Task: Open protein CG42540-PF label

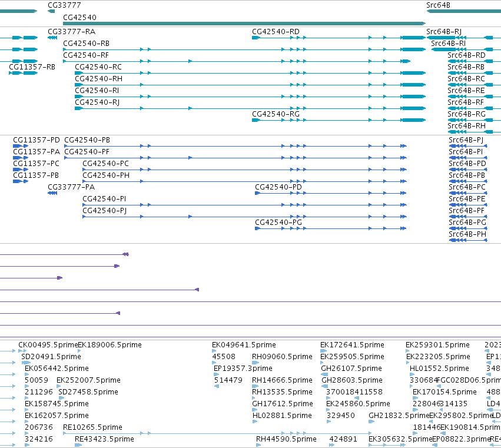Action: tap(87, 152)
